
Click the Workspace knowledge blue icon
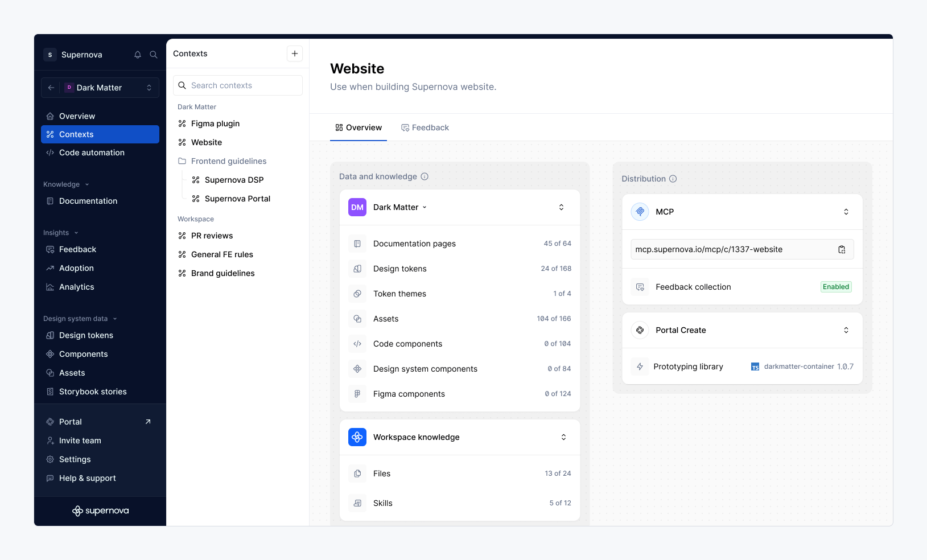tap(357, 437)
